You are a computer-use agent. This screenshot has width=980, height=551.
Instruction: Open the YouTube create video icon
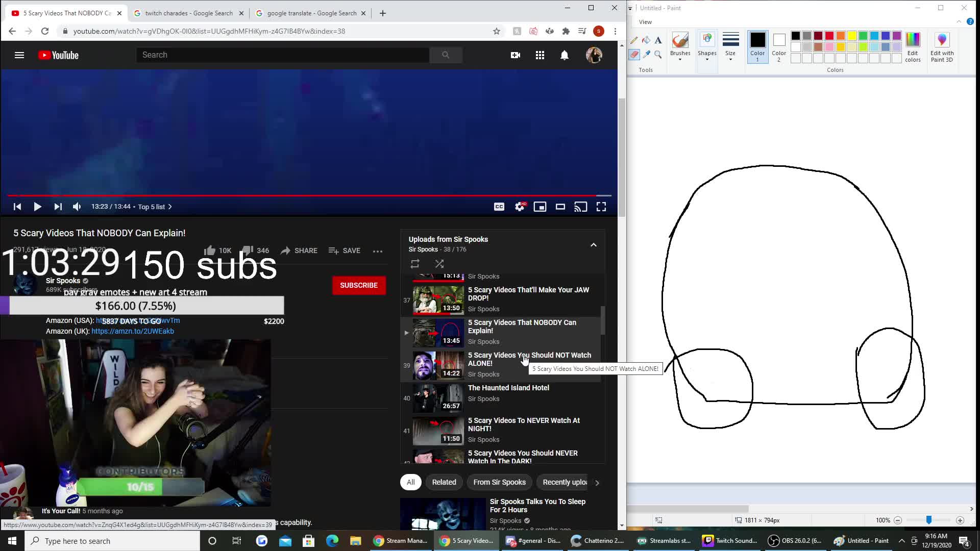pyautogui.click(x=516, y=55)
